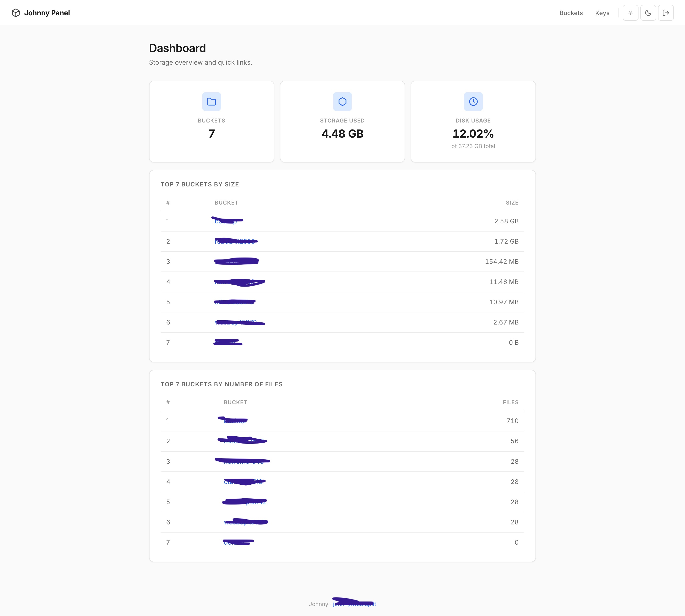The image size is (685, 616).
Task: Click the 'Dashboard' page heading
Action: pos(177,48)
